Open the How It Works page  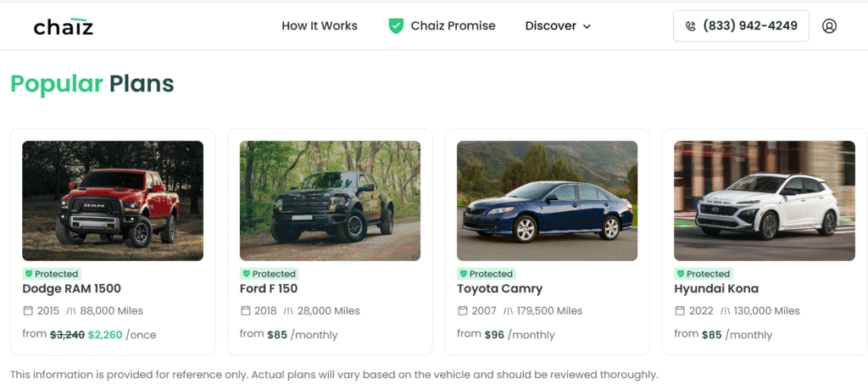click(x=320, y=26)
